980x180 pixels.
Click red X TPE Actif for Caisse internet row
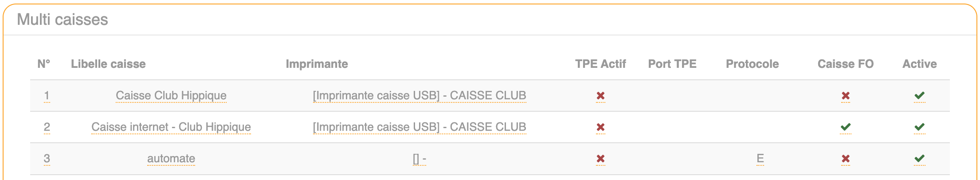click(600, 127)
